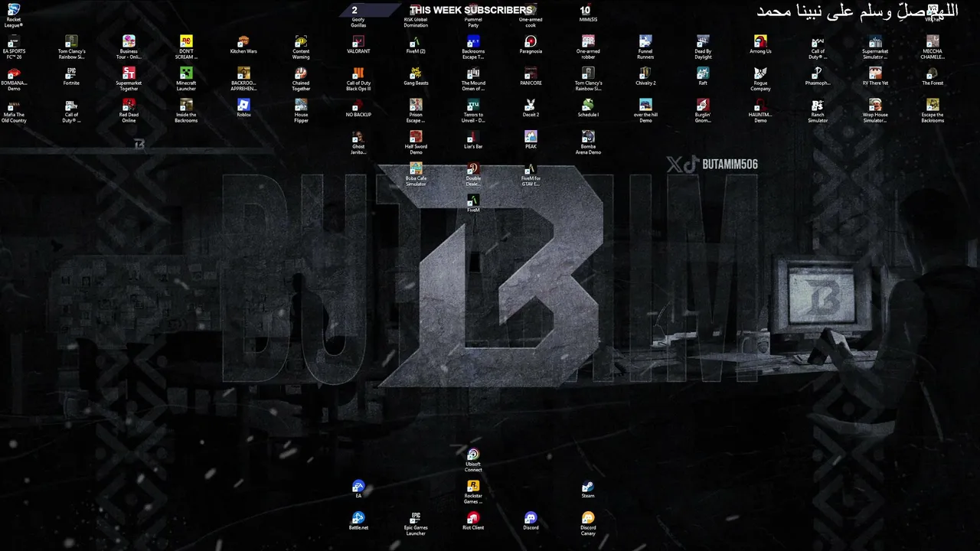The width and height of the screenshot is (980, 551).
Task: Select the Schedule I icon
Action: (x=588, y=108)
